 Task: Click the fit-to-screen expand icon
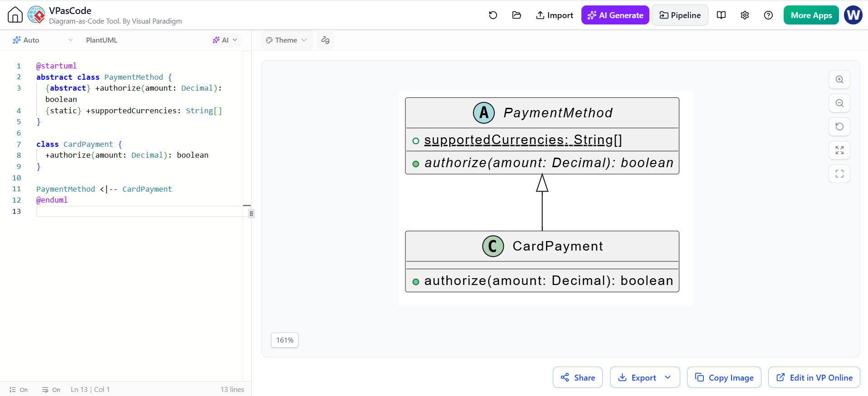click(839, 150)
